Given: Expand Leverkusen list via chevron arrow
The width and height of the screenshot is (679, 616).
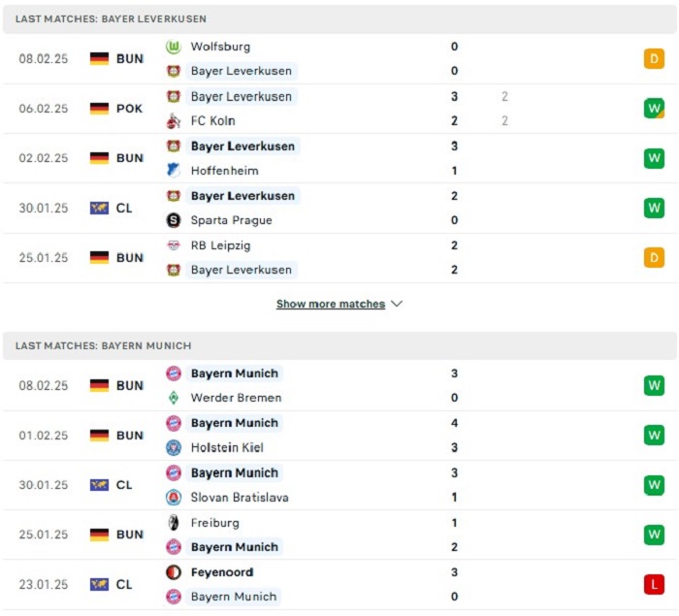Looking at the screenshot, I should (397, 304).
